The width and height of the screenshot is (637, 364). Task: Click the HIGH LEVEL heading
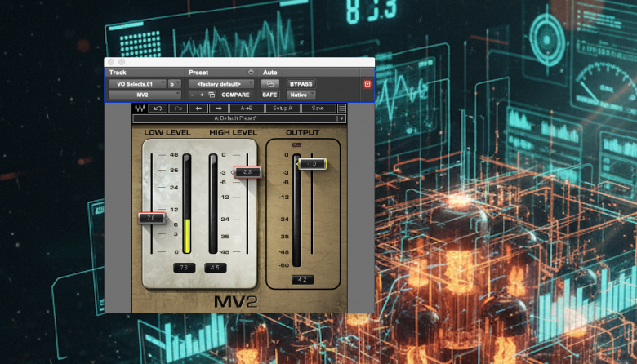234,133
